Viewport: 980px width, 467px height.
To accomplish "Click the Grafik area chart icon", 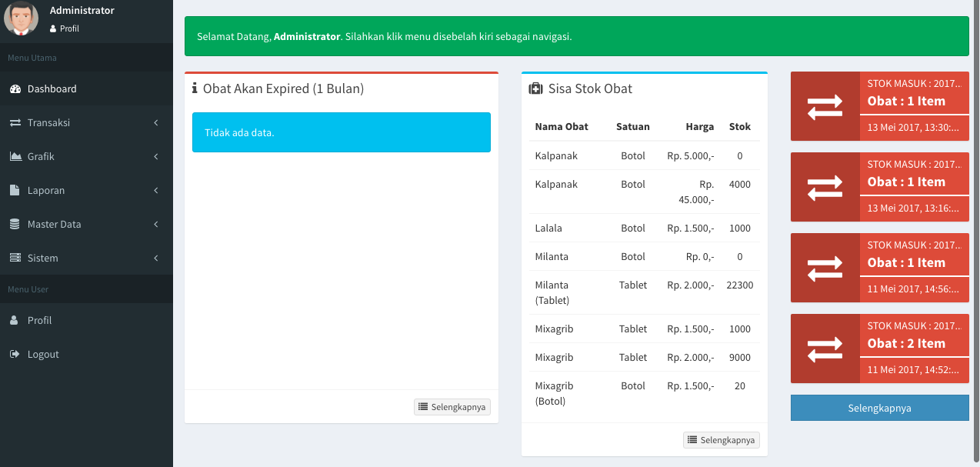I will 15,157.
